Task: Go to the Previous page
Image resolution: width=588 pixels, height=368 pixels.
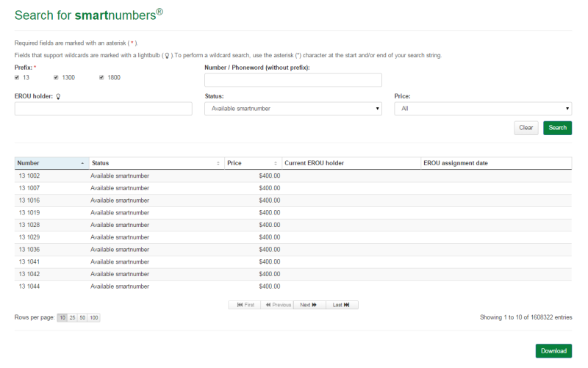Action: tap(278, 305)
